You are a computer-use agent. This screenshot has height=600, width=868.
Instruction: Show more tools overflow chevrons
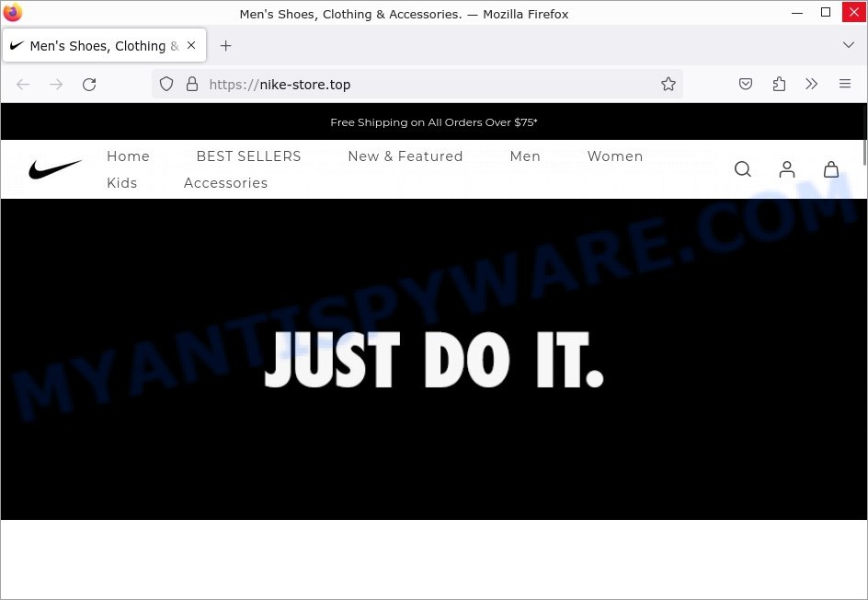pos(812,85)
